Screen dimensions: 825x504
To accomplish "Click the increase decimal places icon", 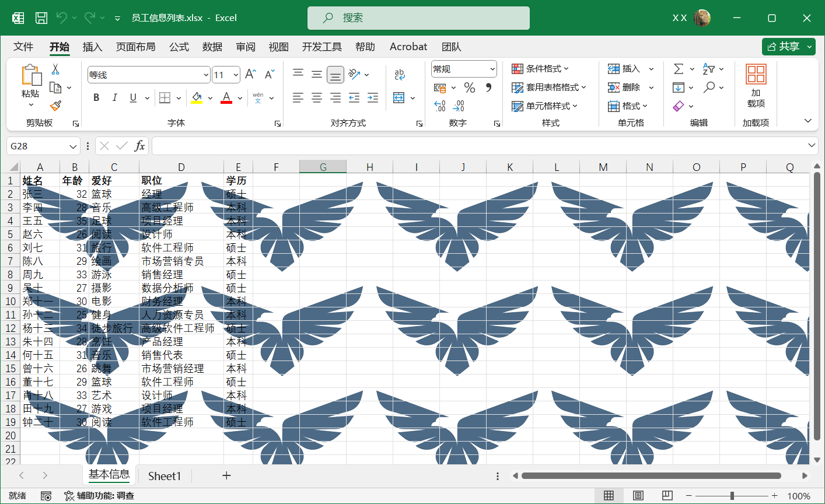I will (439, 107).
